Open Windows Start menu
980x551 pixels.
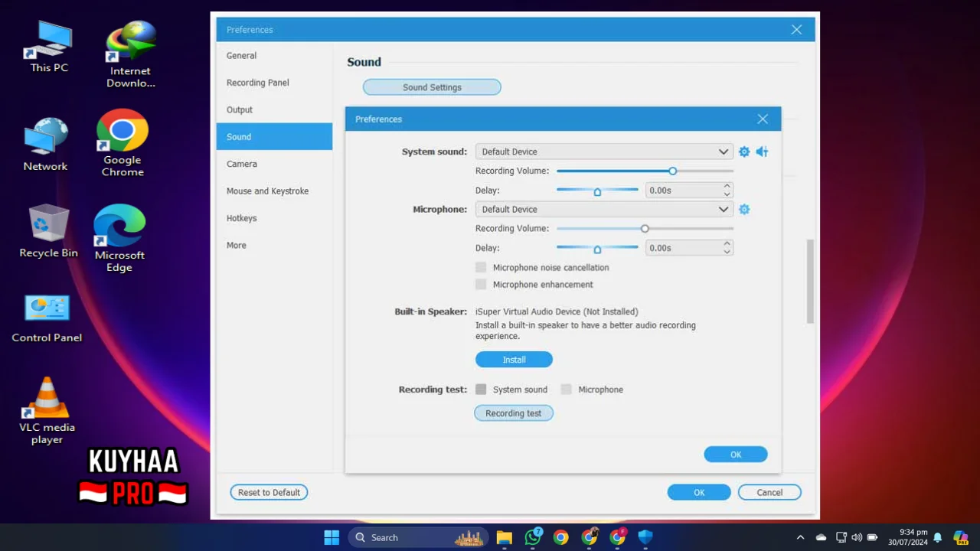(332, 537)
